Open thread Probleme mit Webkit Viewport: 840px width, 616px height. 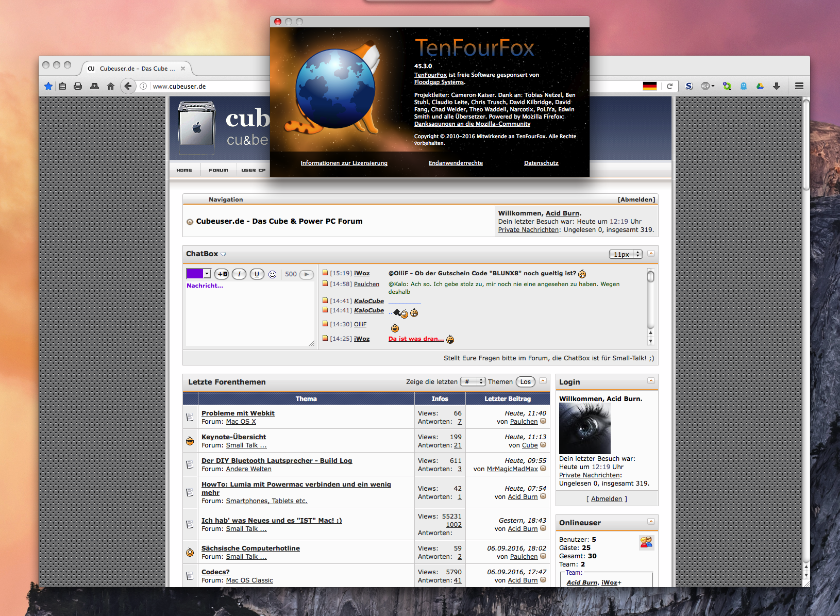pyautogui.click(x=238, y=413)
